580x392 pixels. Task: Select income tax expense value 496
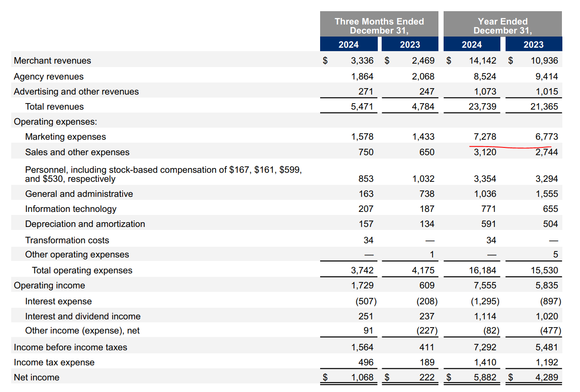pyautogui.click(x=366, y=362)
